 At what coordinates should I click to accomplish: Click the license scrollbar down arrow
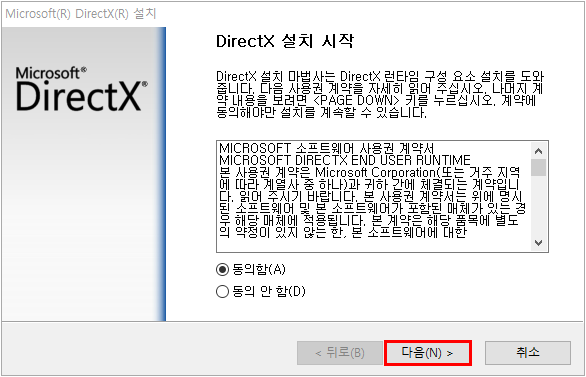[x=538, y=243]
